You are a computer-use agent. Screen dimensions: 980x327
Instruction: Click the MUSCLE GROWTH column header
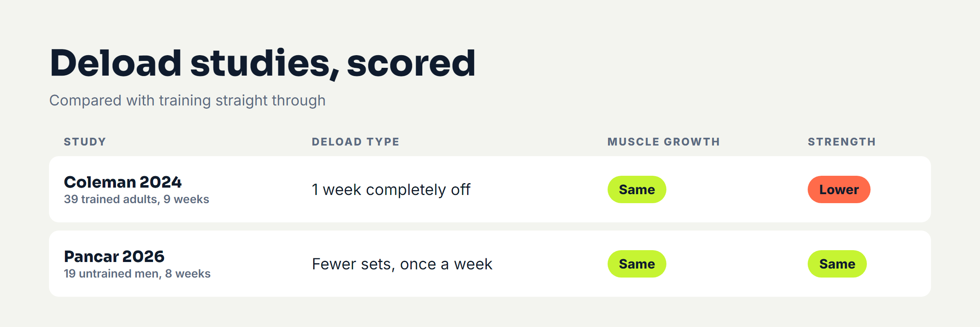click(664, 142)
